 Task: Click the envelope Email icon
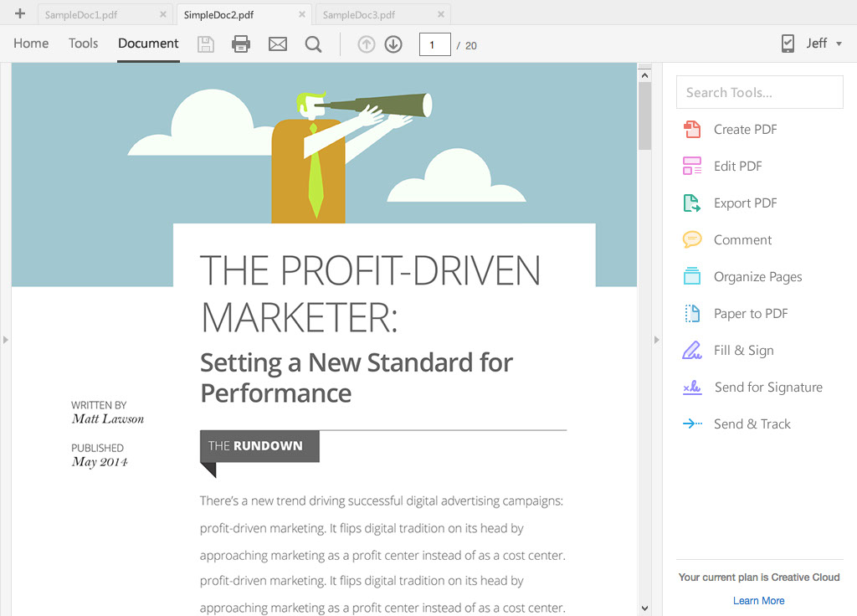(x=278, y=44)
